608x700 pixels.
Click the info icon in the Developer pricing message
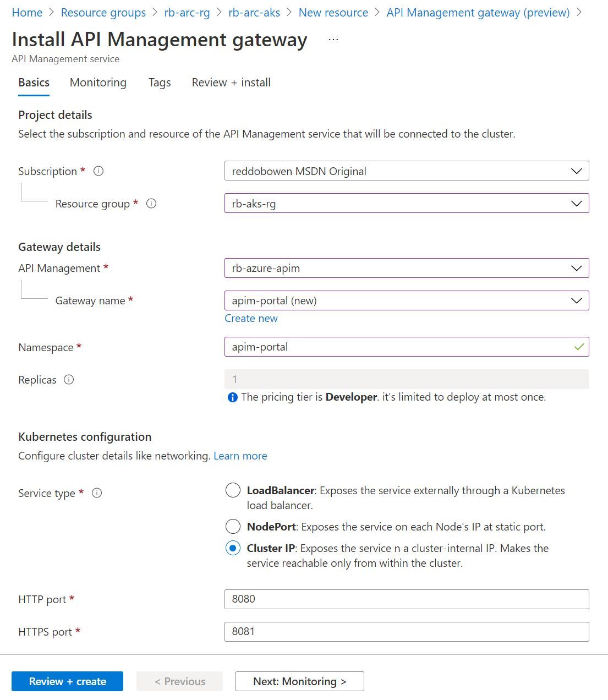pyautogui.click(x=232, y=397)
